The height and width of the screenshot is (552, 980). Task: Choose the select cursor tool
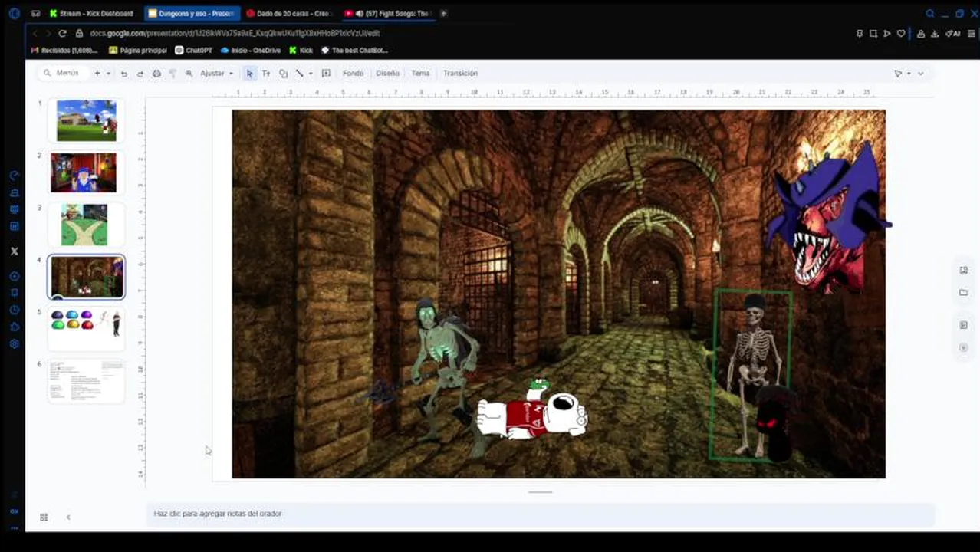[249, 74]
